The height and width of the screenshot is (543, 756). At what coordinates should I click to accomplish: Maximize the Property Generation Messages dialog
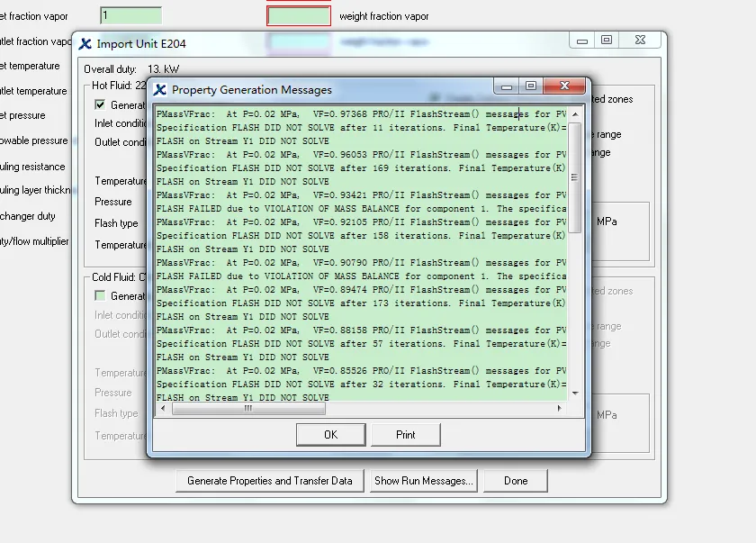531,86
